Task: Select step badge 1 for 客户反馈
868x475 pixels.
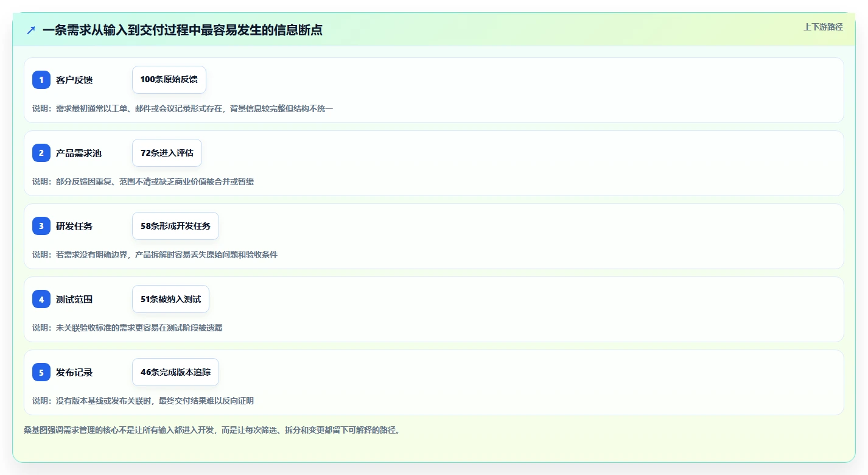Action: click(41, 80)
